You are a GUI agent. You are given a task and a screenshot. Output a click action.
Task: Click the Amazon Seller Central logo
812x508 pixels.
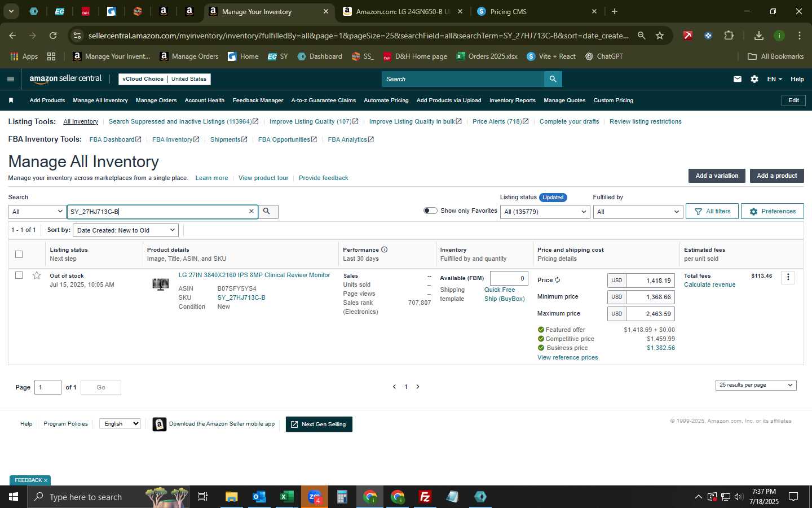coord(65,79)
